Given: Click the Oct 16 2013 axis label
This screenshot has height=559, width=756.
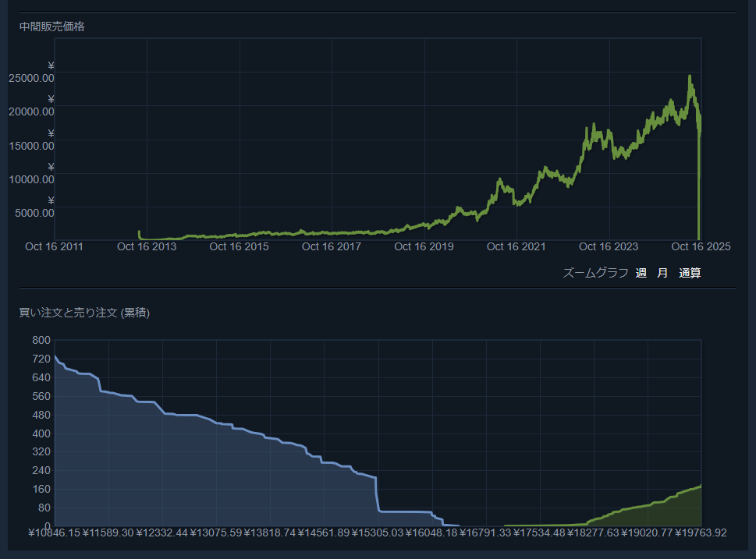Looking at the screenshot, I should pos(147,247).
